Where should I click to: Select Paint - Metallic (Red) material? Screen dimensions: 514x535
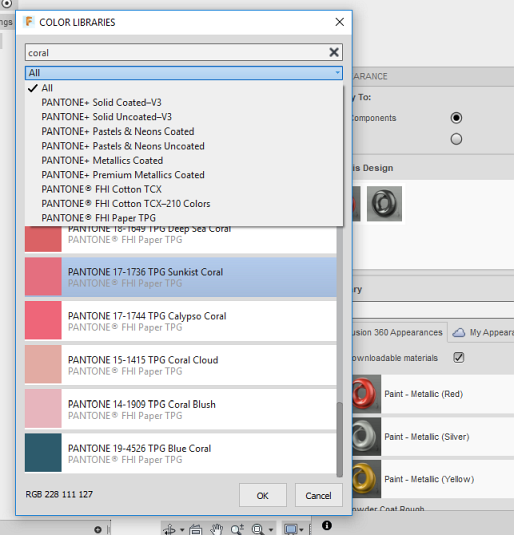point(433,394)
